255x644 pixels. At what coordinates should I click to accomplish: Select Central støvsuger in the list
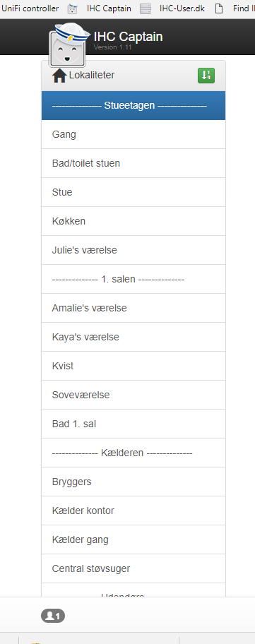pos(134,568)
